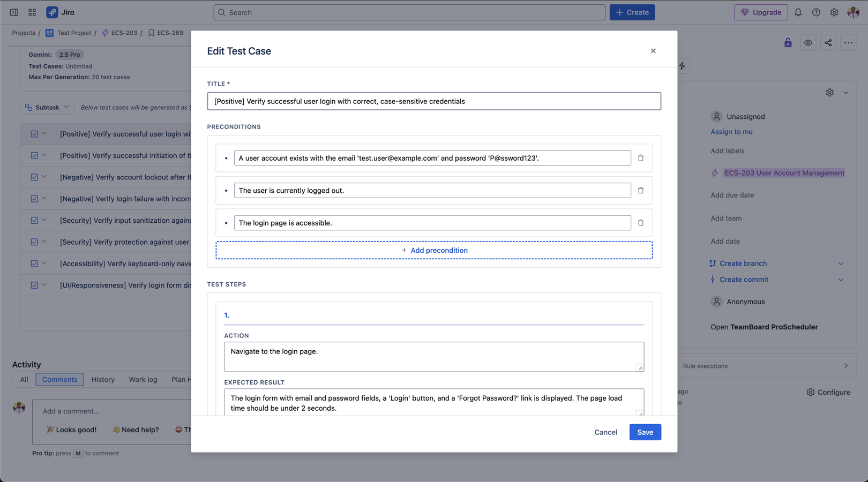Uncheck the account lockout test case checkbox
Viewport: 868px width, 482px height.
click(34, 177)
